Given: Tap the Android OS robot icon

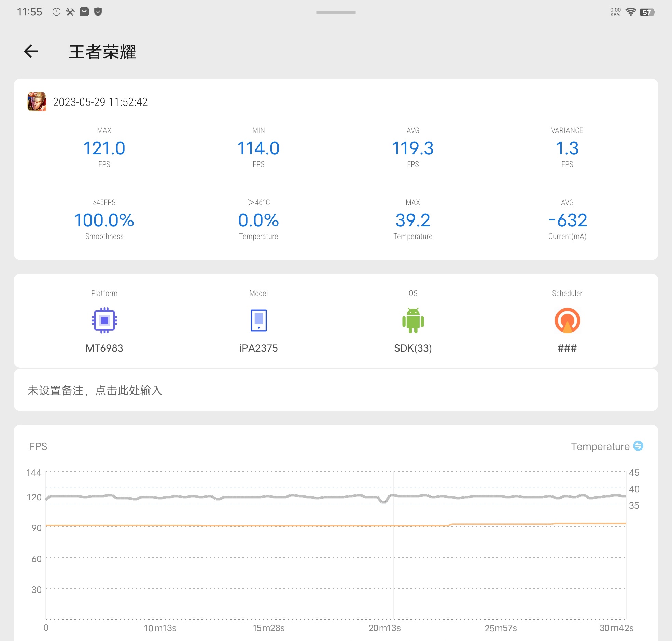Looking at the screenshot, I should [413, 320].
